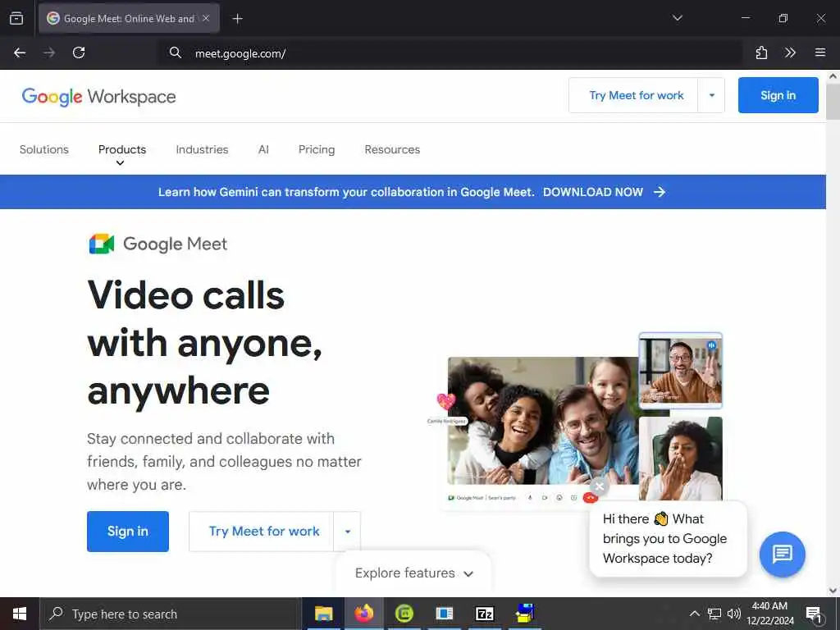
Task: Open the Workspace chat bubble button
Action: click(782, 554)
